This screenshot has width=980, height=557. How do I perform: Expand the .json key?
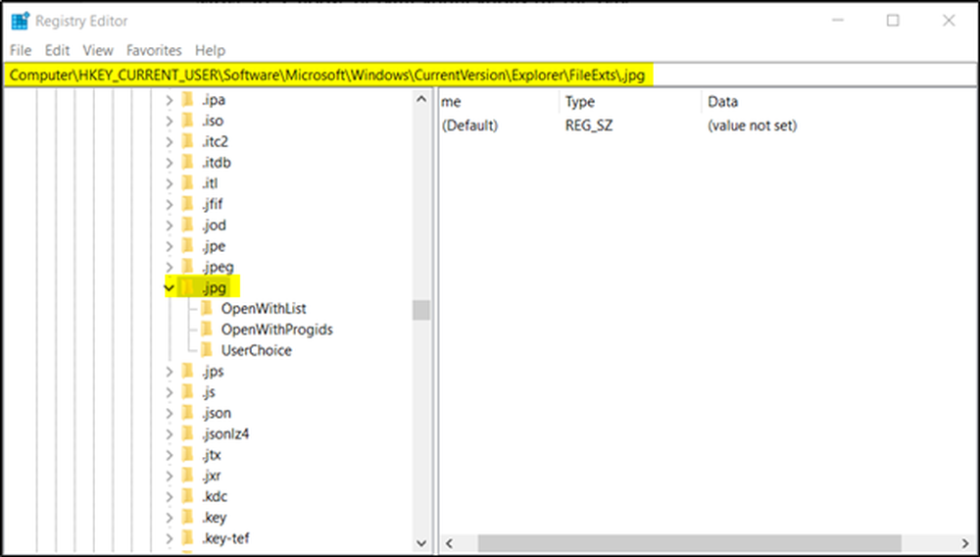point(170,413)
